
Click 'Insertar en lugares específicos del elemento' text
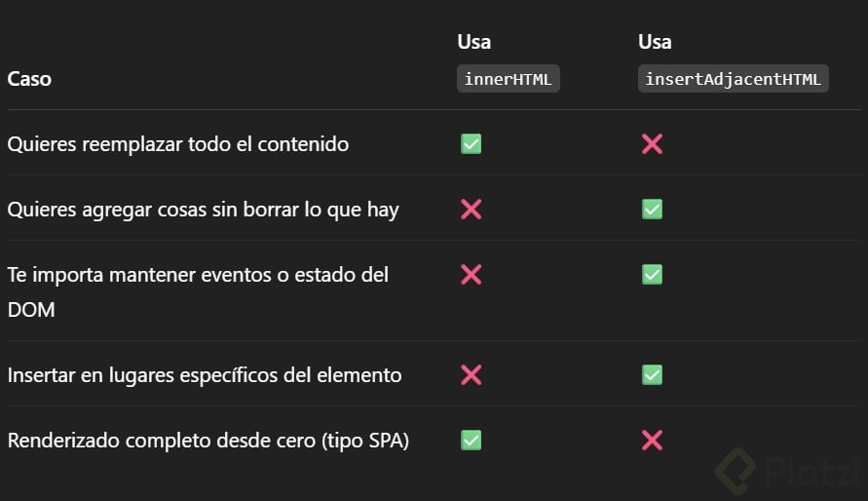[205, 375]
